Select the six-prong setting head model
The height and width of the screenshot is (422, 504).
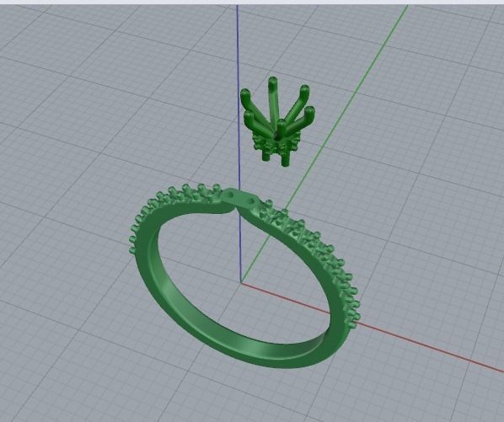(277, 122)
